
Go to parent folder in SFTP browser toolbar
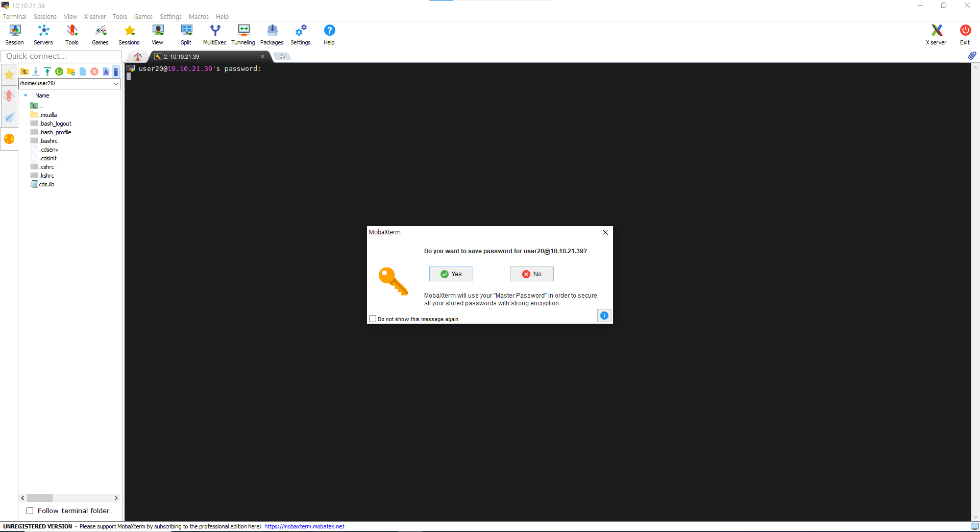(24, 71)
